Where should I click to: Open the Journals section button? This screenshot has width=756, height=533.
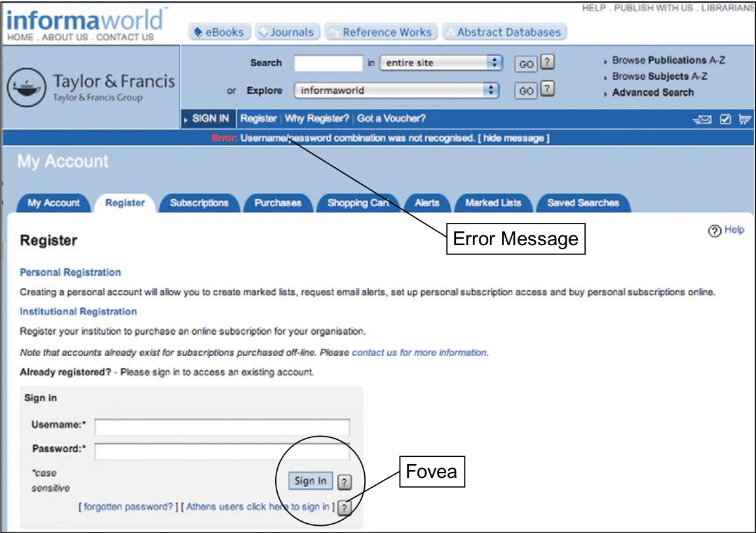(288, 32)
